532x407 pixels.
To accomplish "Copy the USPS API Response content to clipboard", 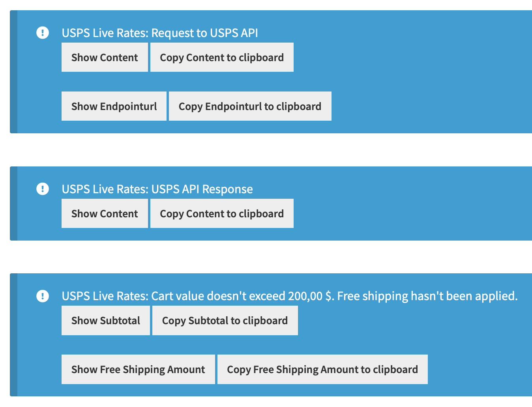I will [221, 213].
